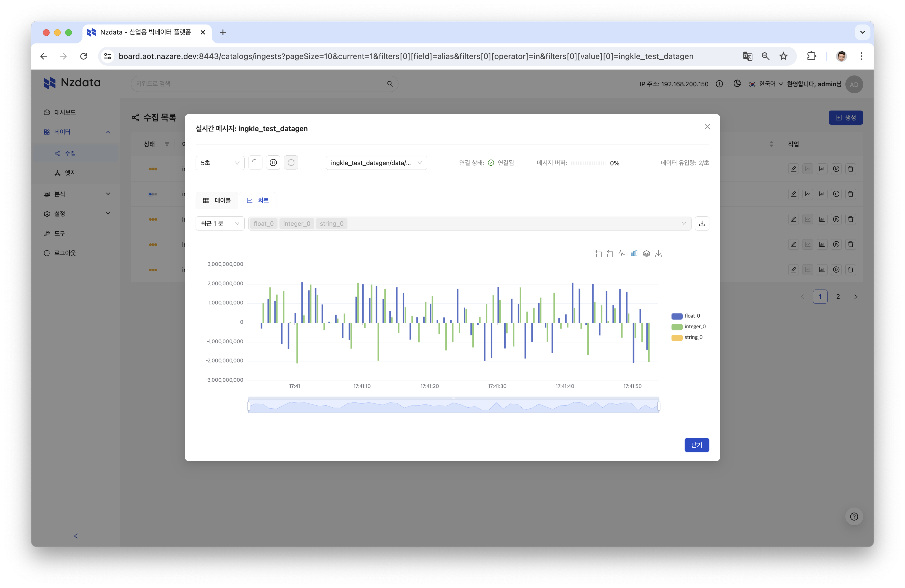Pause realtime messages in the modal toolbar
This screenshot has width=905, height=588.
click(x=273, y=163)
